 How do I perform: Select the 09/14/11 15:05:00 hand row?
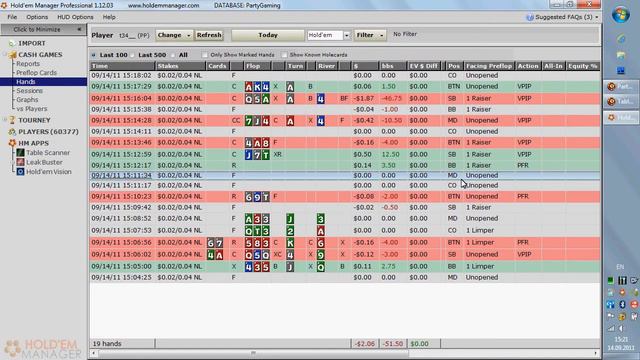point(345,266)
